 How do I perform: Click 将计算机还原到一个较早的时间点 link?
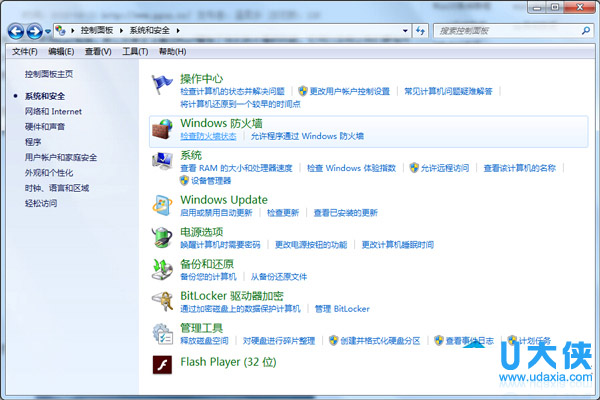click(240, 104)
